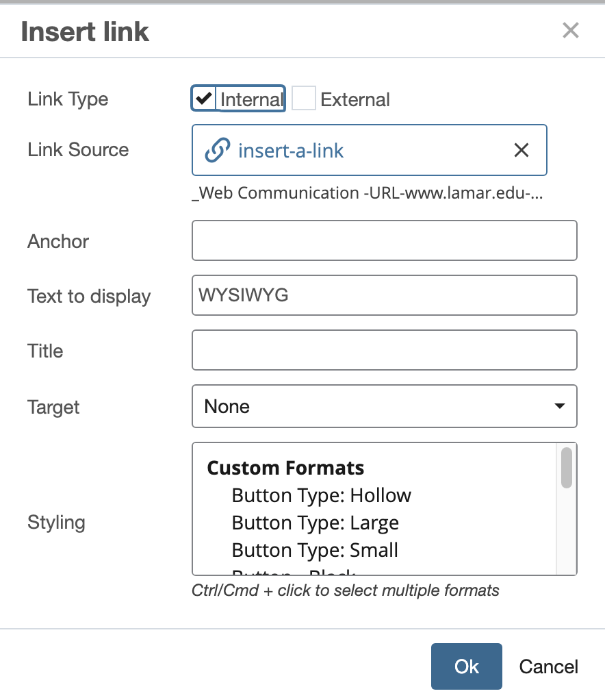Click the chain link icon in Link Source

tap(217, 149)
